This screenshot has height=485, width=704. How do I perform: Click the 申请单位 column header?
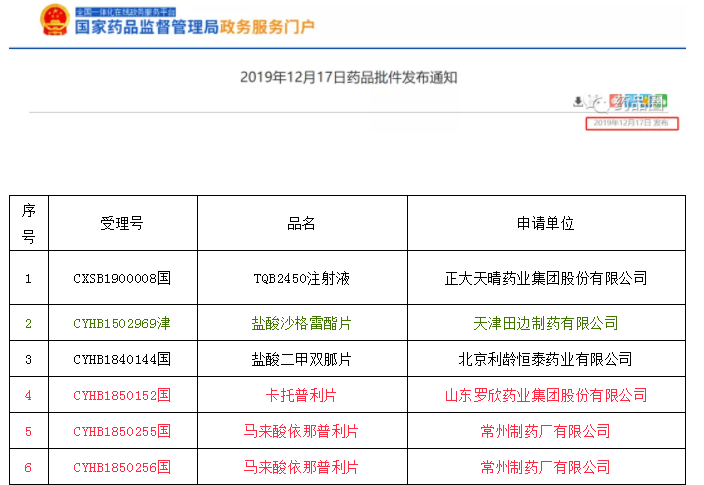pyautogui.click(x=546, y=223)
